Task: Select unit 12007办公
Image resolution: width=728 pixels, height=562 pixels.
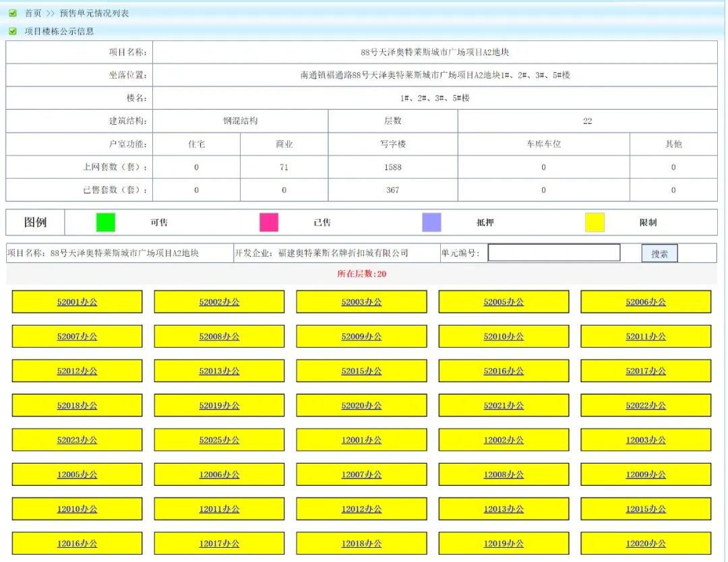Action: click(x=361, y=475)
